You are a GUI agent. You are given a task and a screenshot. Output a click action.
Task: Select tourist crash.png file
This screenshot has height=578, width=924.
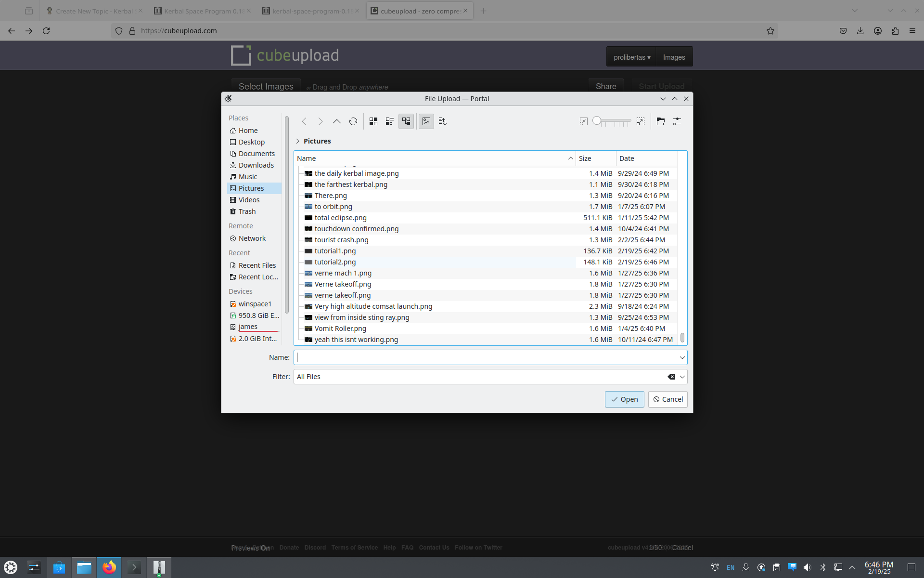(341, 240)
